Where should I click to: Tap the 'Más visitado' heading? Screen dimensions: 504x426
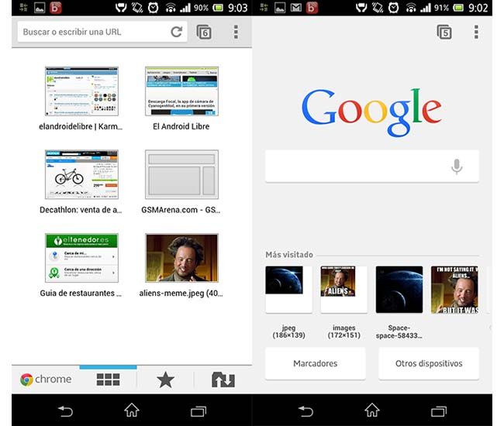(289, 255)
